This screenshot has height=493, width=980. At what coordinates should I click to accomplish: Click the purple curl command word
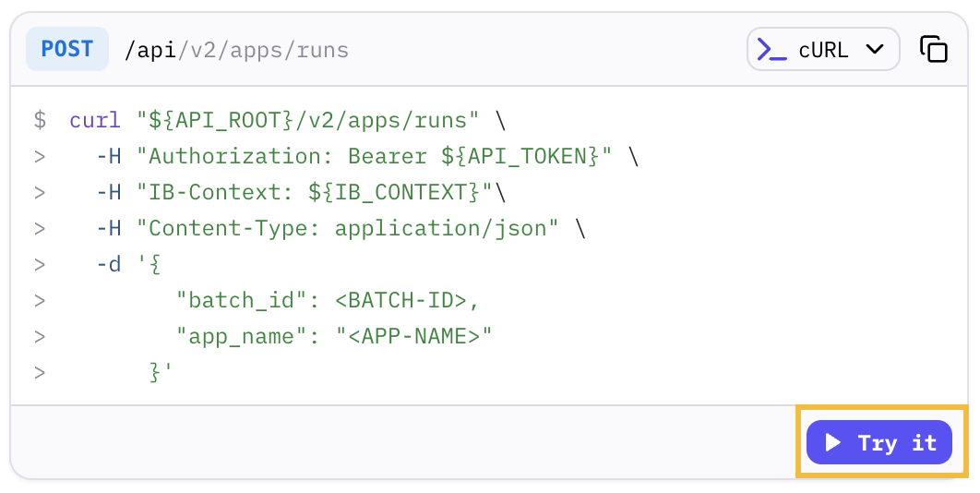pyautogui.click(x=94, y=120)
